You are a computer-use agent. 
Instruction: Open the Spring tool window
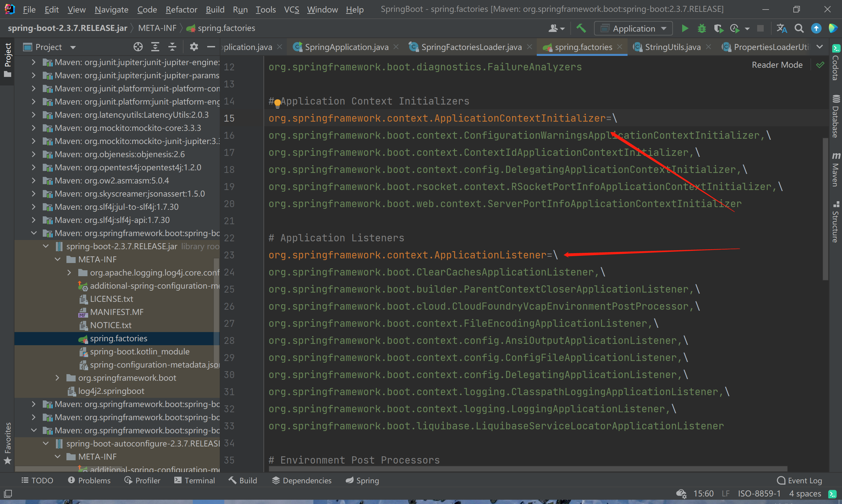tap(362, 481)
